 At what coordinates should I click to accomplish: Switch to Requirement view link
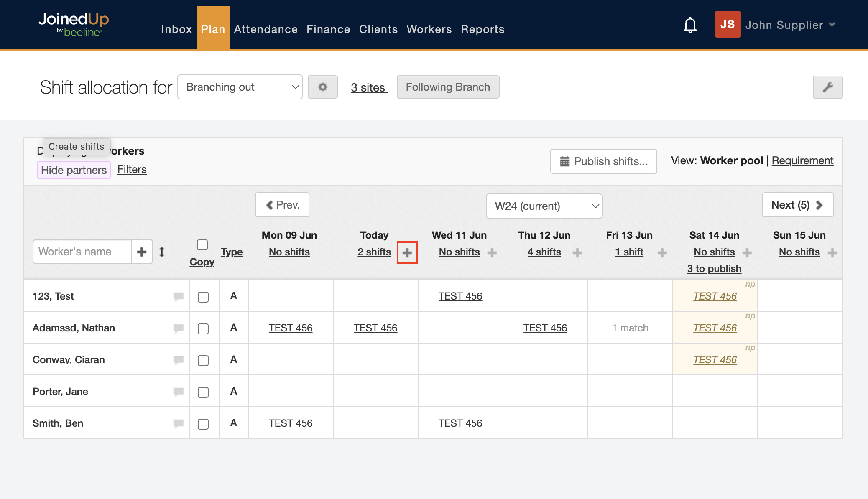pyautogui.click(x=802, y=160)
